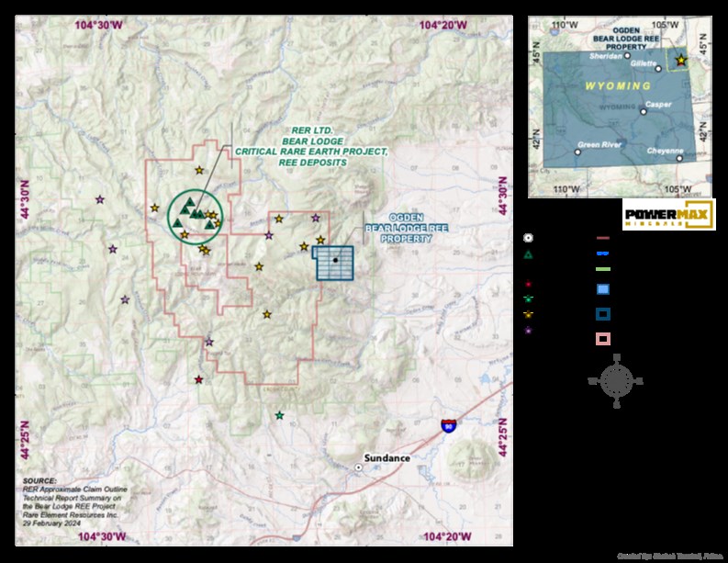Click the light blue filled square legend swatch
Image resolution: width=728 pixels, height=563 pixels.
(x=603, y=289)
